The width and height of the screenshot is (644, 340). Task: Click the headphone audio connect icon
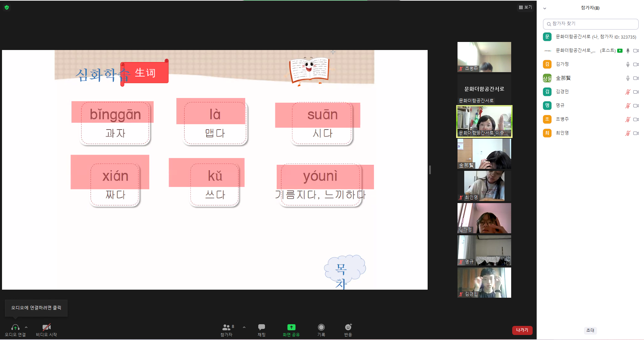coord(15,327)
